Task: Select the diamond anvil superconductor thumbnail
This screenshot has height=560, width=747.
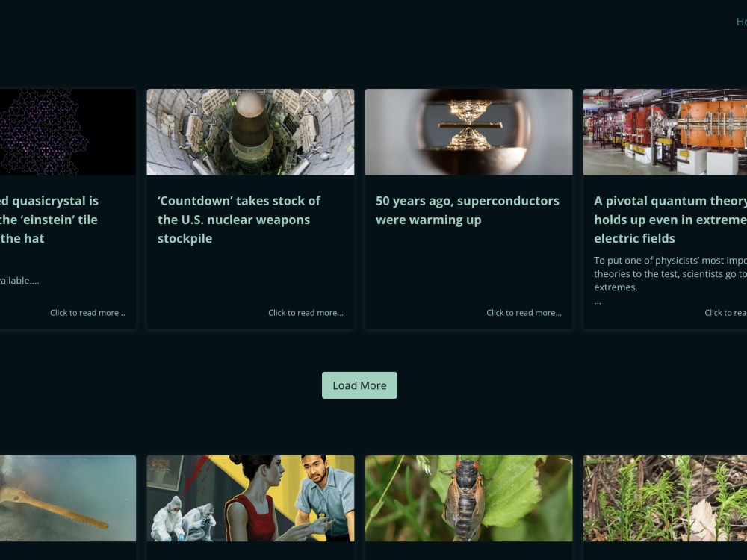Action: (469, 132)
